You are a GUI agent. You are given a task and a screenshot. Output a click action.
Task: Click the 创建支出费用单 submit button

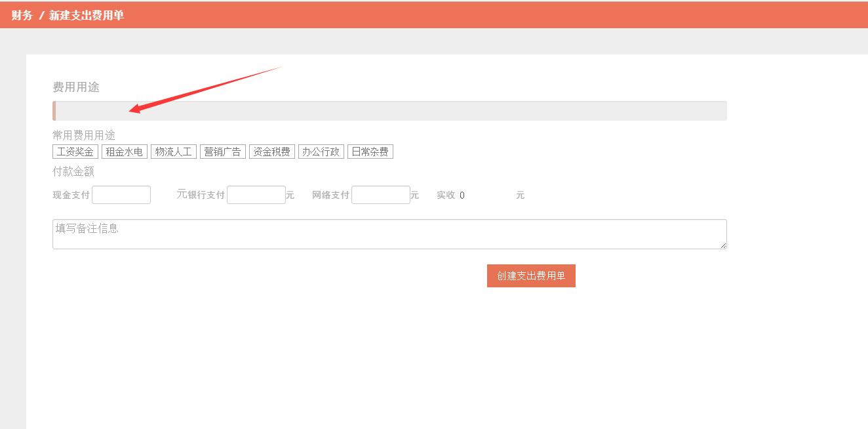tap(530, 276)
